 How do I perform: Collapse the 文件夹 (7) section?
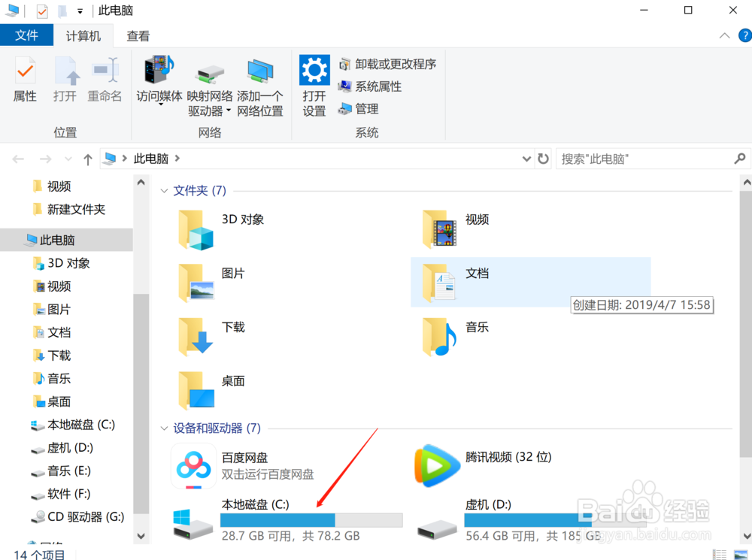coord(164,190)
